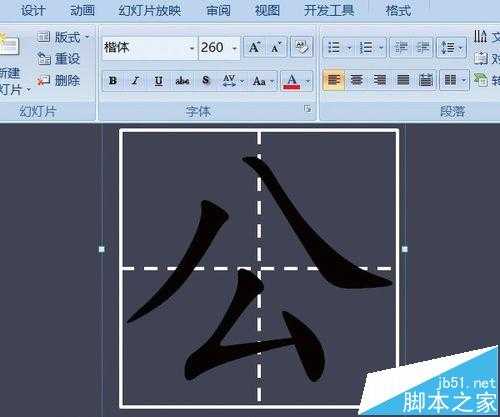The height and width of the screenshot is (417, 500).
Task: Apply distributed text alignment
Action: (426, 80)
